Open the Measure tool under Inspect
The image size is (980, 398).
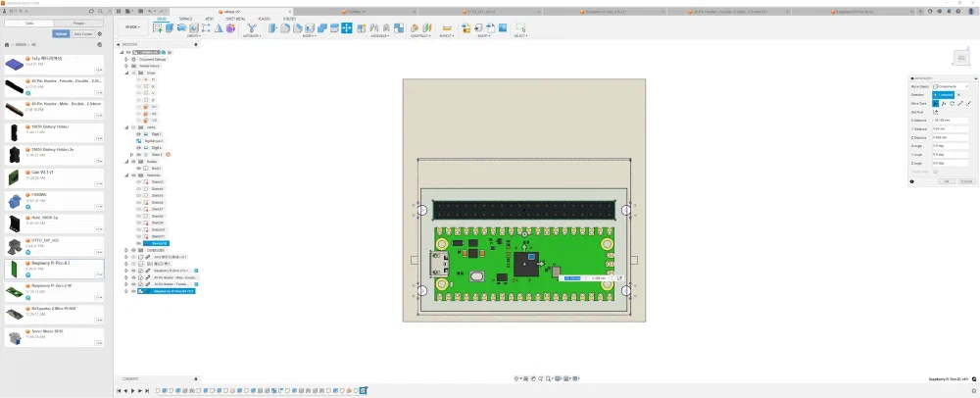pos(447,27)
